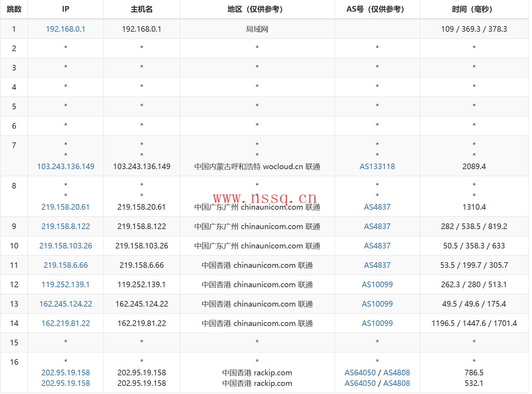Screen dimensions: 532x394
Task: Select hostname cell 219.158.6.66
Action: [x=142, y=265]
